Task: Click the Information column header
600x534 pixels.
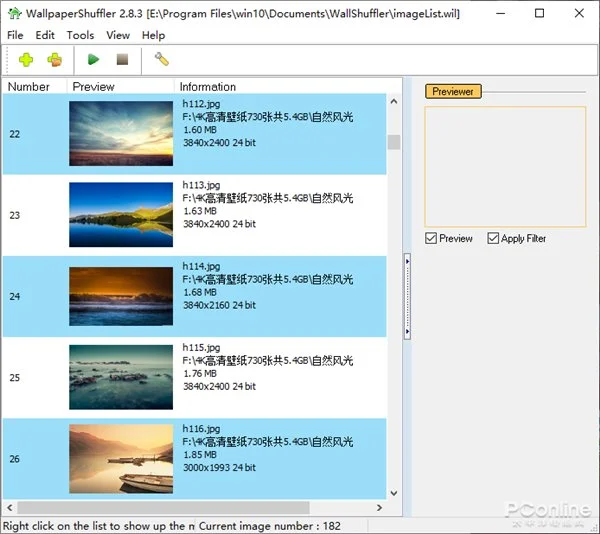Action: (208, 86)
